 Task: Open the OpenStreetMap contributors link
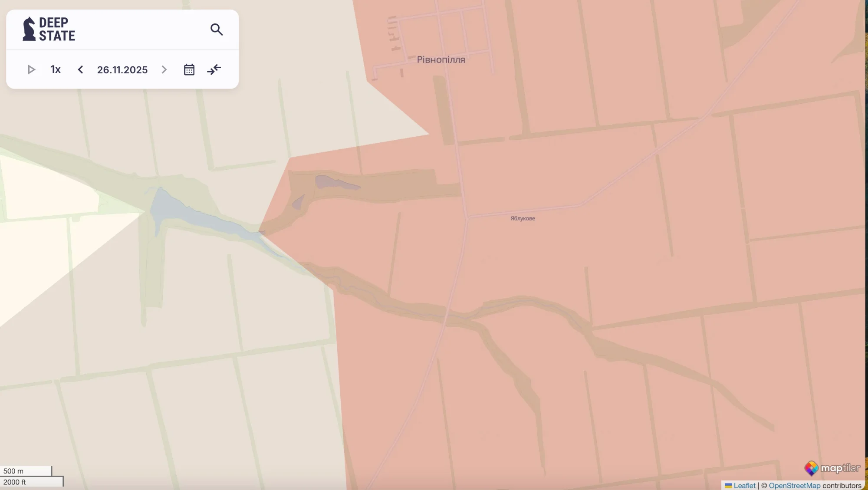(x=794, y=486)
